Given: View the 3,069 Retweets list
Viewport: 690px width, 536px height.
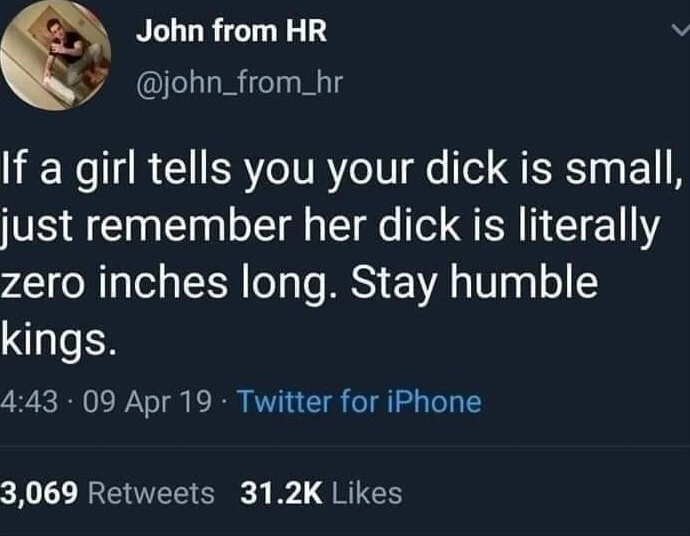Looking at the screenshot, I should (x=107, y=493).
